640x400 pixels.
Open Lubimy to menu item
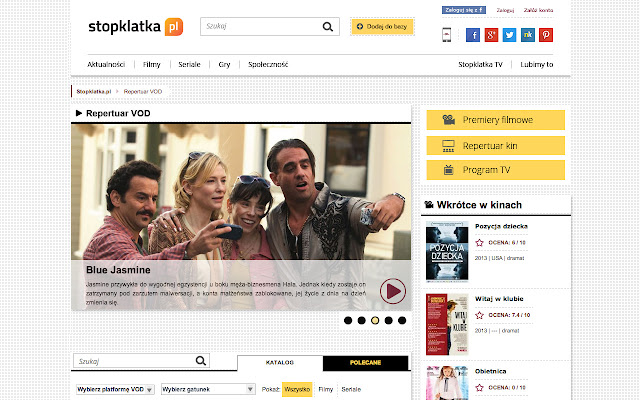537,64
